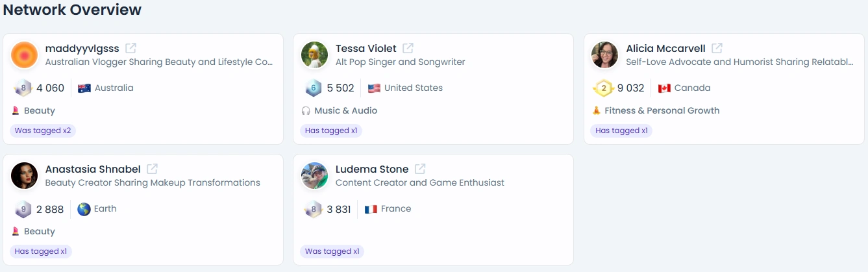Open the maddyyvlgsss profile name
This screenshot has width=868, height=272.
pos(82,48)
